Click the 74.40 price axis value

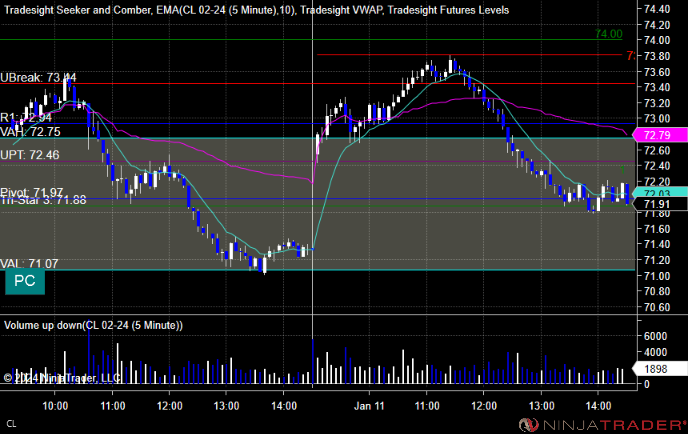(657, 9)
